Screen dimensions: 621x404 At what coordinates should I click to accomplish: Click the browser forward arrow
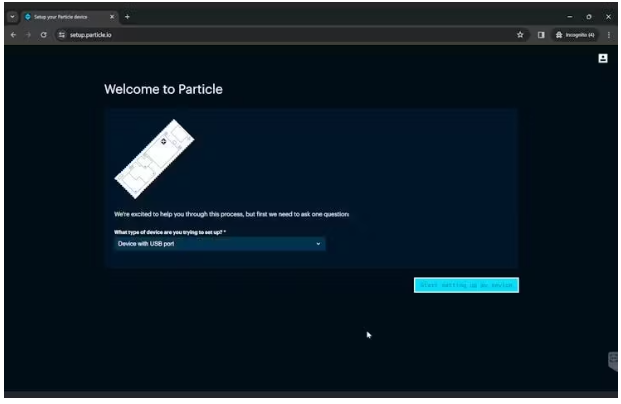tap(28, 35)
